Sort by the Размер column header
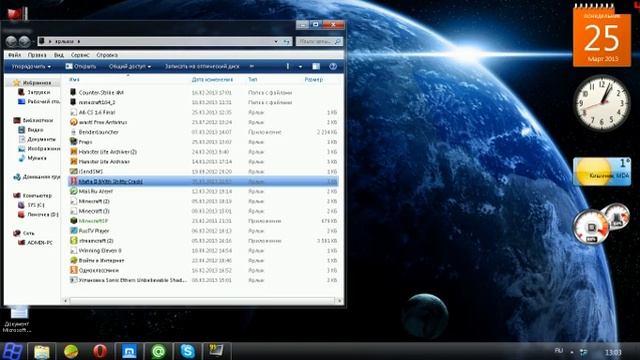This screenshot has width=640, height=360. click(x=313, y=80)
